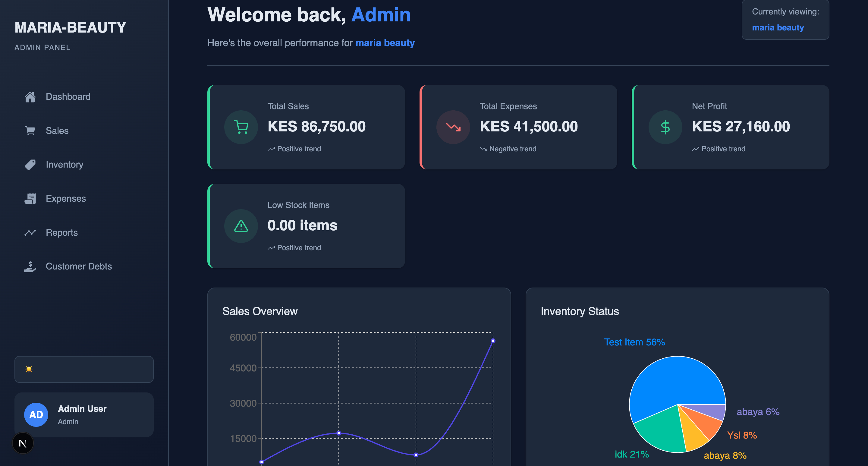The width and height of the screenshot is (868, 466).
Task: Click the arrow icon beside Negative trend
Action: (x=483, y=149)
